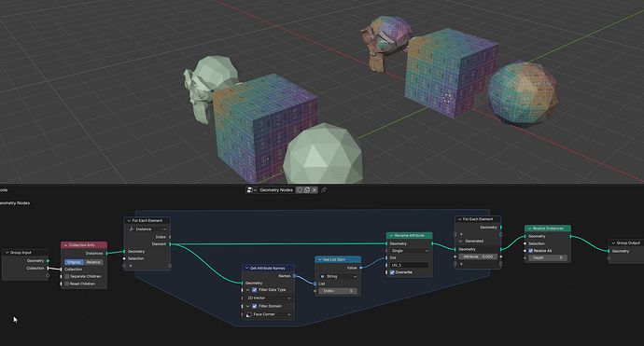Image resolution: width=644 pixels, height=346 pixels.
Task: Toggle the pin icon in node editor header
Action: coord(324,190)
